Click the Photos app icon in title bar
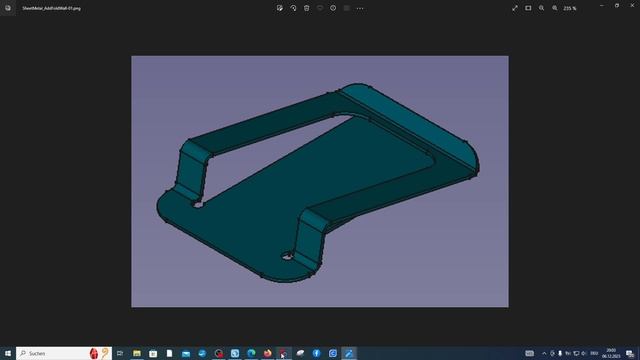This screenshot has height=360, width=640. tap(8, 8)
